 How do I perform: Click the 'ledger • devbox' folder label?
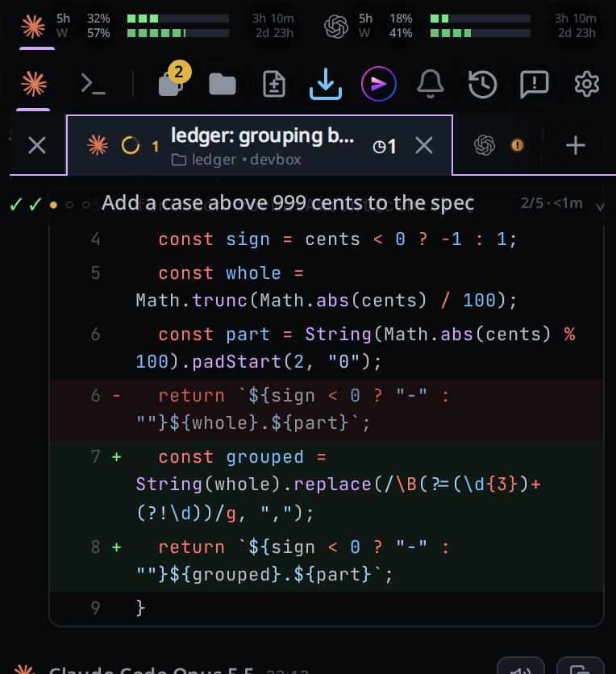pyautogui.click(x=236, y=160)
